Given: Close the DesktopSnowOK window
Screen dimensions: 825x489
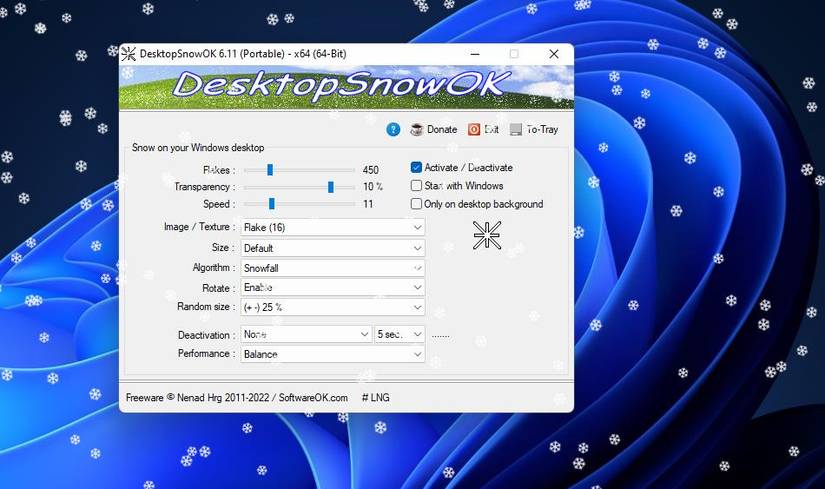Looking at the screenshot, I should click(x=554, y=54).
